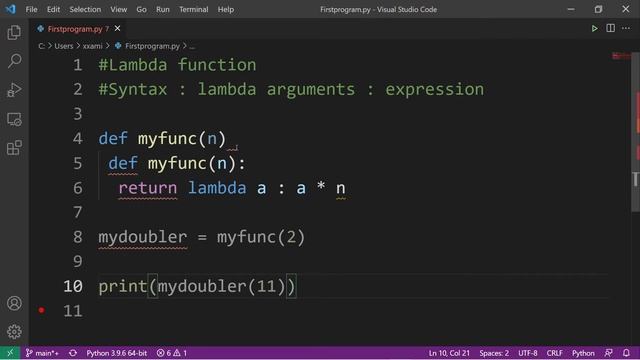Open More Actions ellipsis in editor

(x=626, y=28)
